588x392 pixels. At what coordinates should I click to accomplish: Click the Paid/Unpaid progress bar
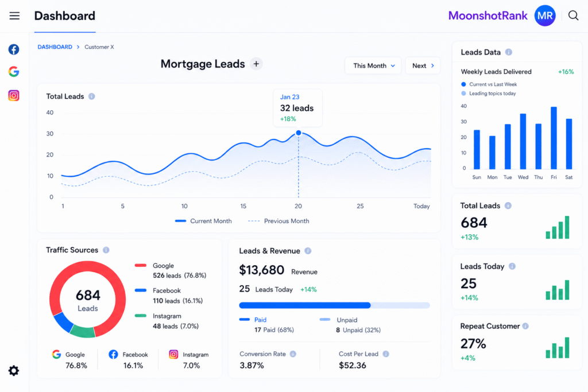coord(335,305)
